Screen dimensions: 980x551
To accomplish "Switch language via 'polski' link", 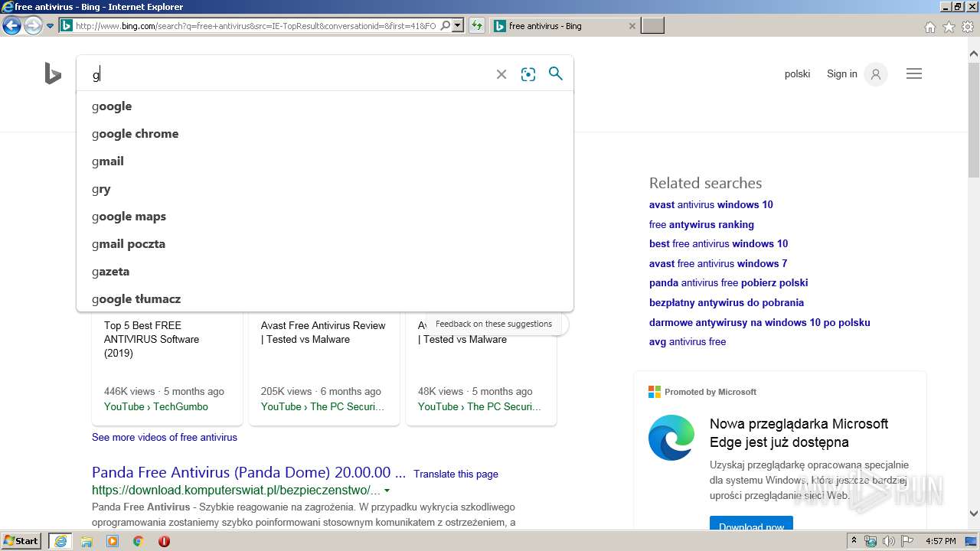I will click(797, 74).
